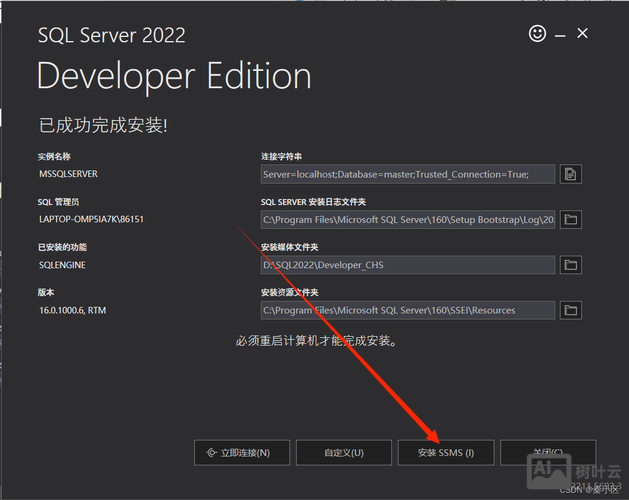Click the SQL Server 2022 title text
The height and width of the screenshot is (500, 629).
click(x=112, y=35)
